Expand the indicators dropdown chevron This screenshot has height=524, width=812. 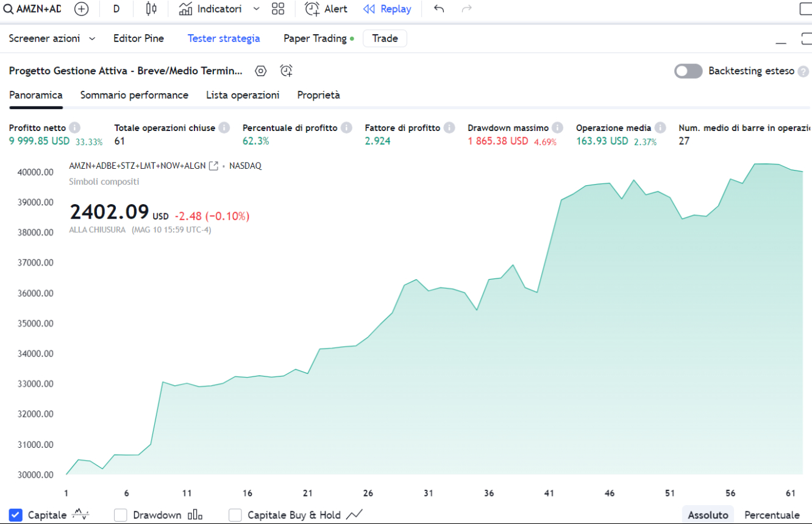pyautogui.click(x=256, y=9)
